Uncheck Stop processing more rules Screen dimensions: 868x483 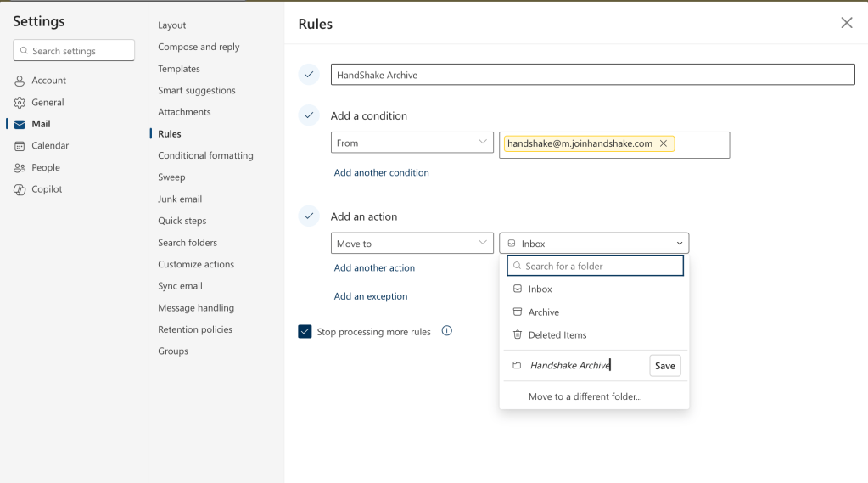tap(305, 331)
